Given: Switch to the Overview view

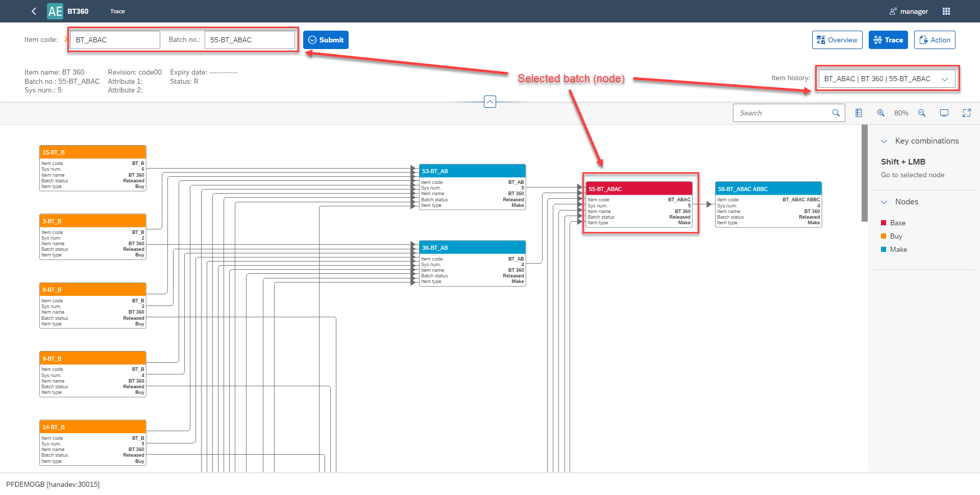Looking at the screenshot, I should [837, 39].
